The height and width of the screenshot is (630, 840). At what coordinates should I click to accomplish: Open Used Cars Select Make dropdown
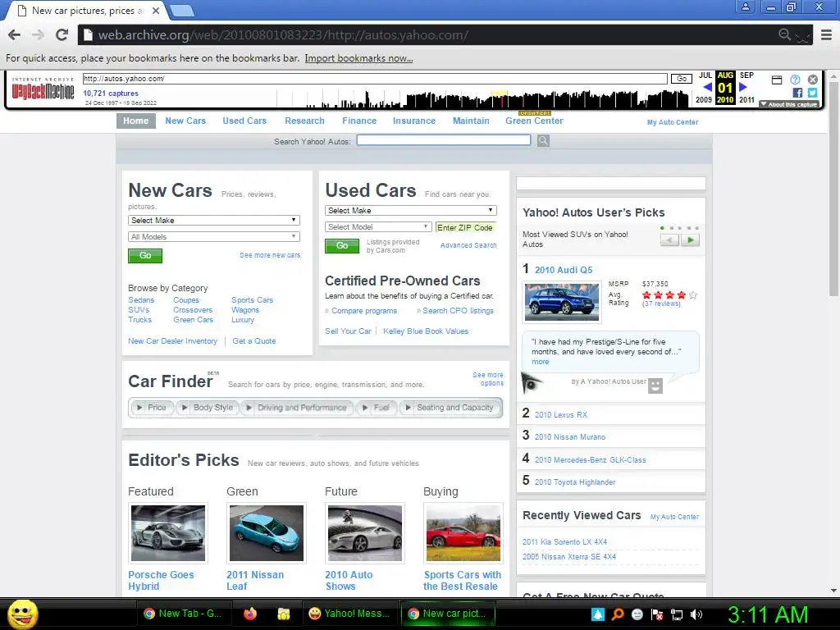(410, 211)
